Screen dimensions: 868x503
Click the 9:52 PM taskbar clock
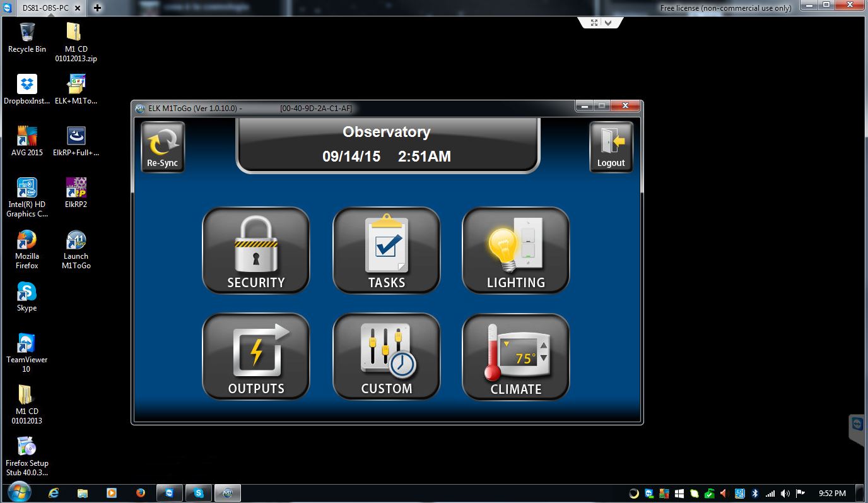(832, 494)
